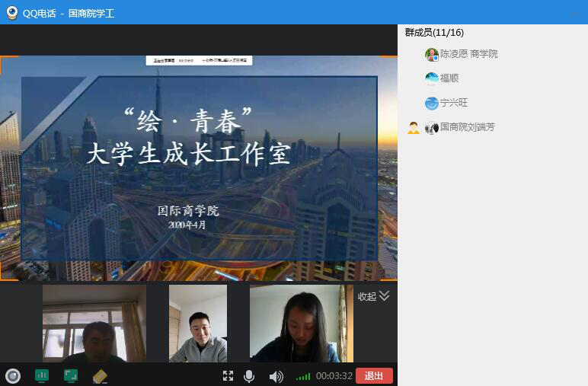Check the green signal strength indicator
Viewport: 588px width, 386px height.
point(303,376)
